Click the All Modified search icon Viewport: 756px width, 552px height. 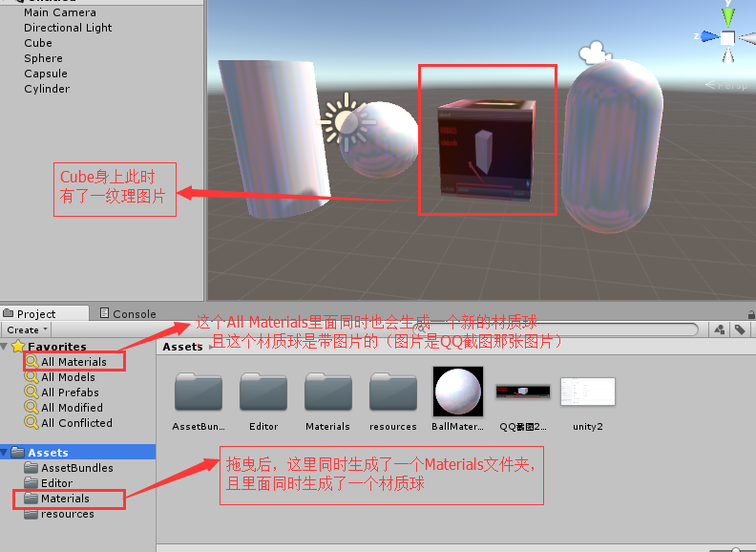pyautogui.click(x=31, y=407)
